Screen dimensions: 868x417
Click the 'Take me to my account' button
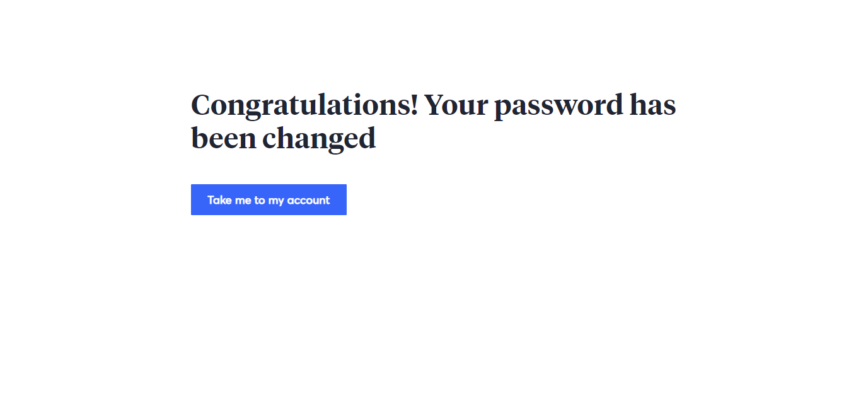point(269,199)
